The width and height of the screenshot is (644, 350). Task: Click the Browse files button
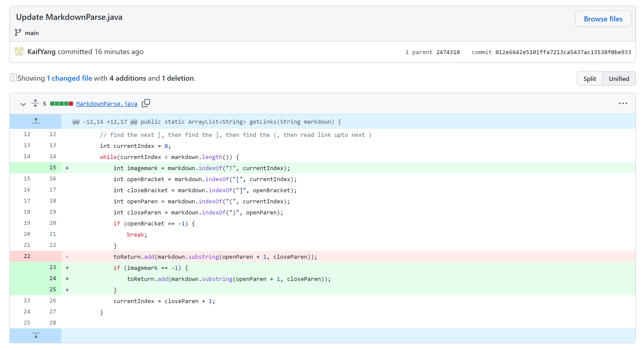click(x=603, y=19)
